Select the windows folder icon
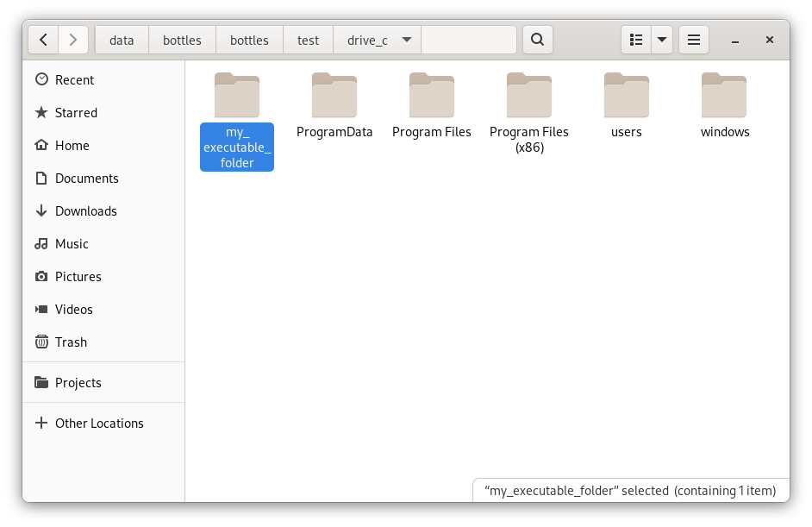 tap(724, 95)
